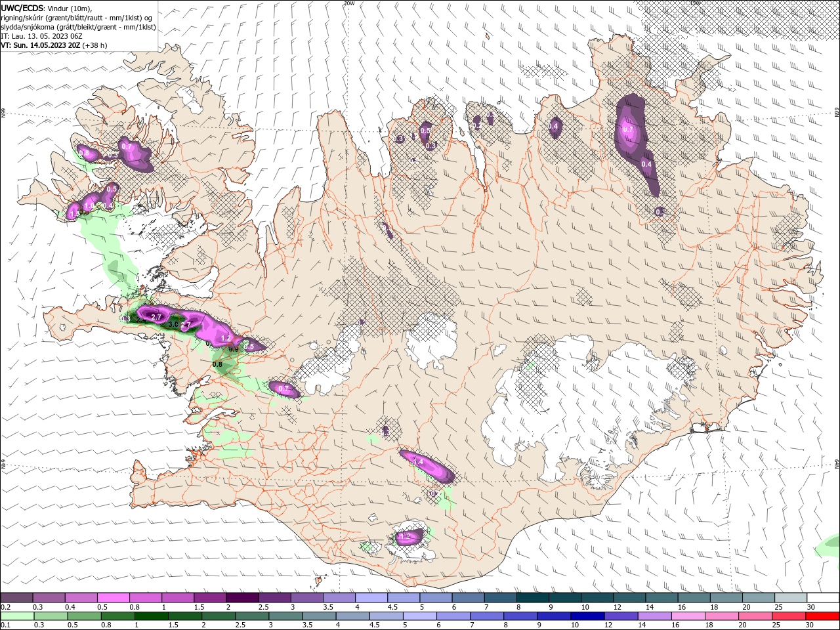Select the lower legend swatch from 1.5 to 2
Image resolution: width=840 pixels, height=630 pixels.
(185, 616)
